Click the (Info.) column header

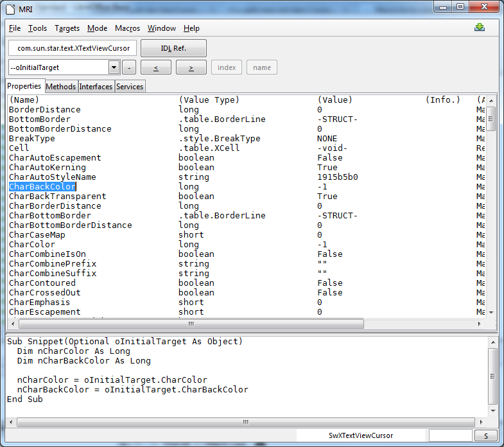[x=443, y=100]
